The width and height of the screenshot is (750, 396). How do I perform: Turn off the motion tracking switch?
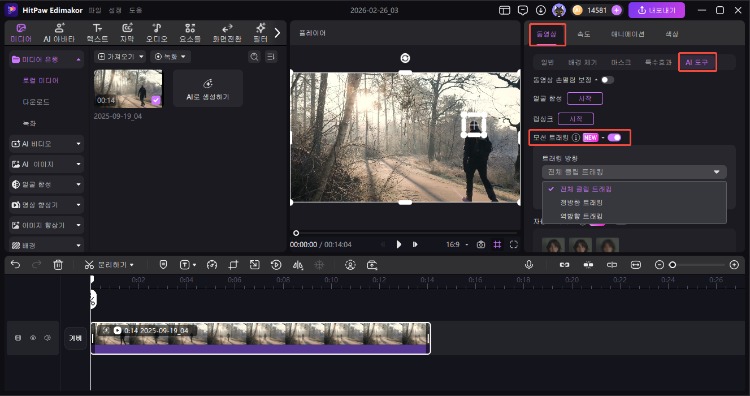614,138
